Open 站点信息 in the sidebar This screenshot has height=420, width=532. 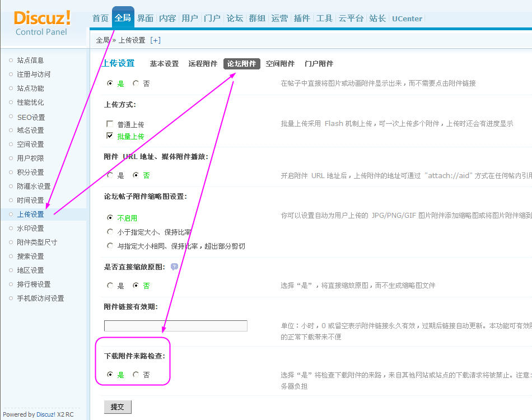(31, 60)
